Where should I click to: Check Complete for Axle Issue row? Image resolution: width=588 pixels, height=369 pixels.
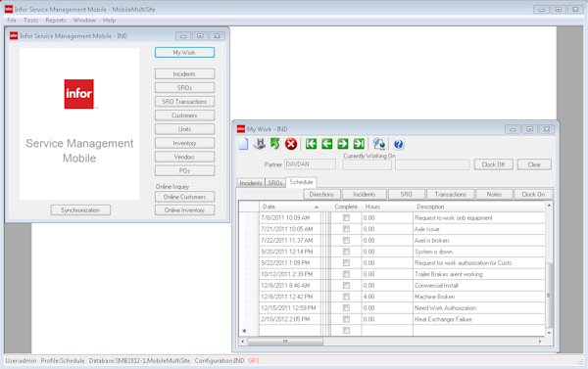point(346,229)
